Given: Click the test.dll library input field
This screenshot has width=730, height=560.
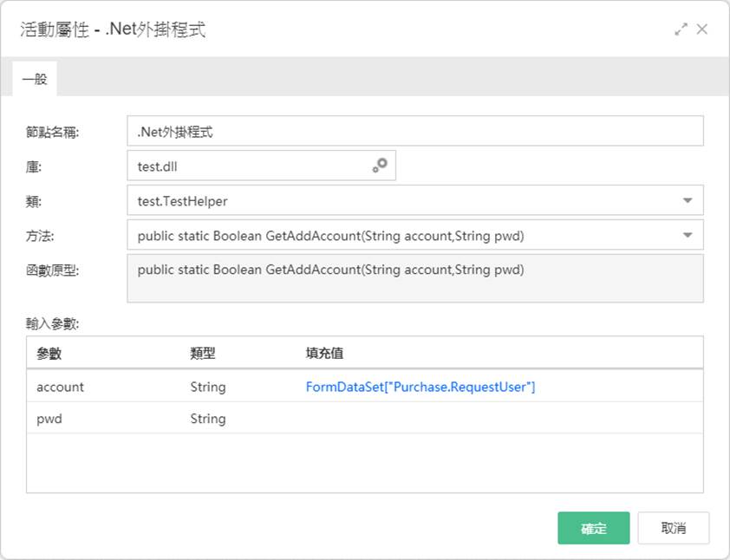Looking at the screenshot, I should pyautogui.click(x=261, y=166).
